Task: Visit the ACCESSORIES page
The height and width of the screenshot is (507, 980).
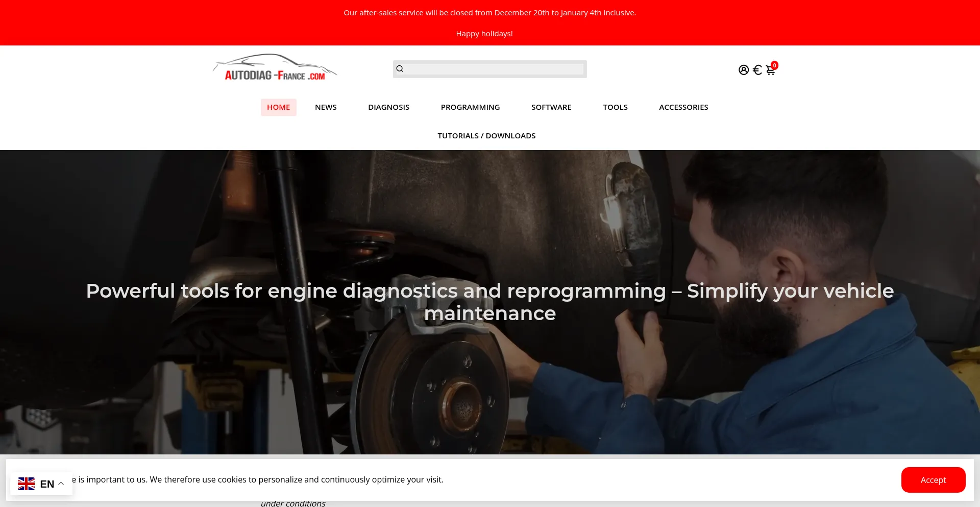Action: (x=683, y=107)
